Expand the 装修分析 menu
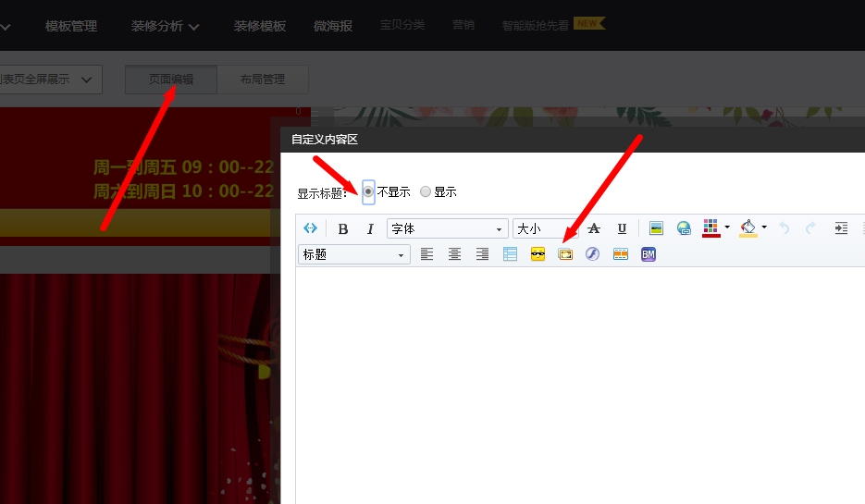865x504 pixels. pos(165,26)
